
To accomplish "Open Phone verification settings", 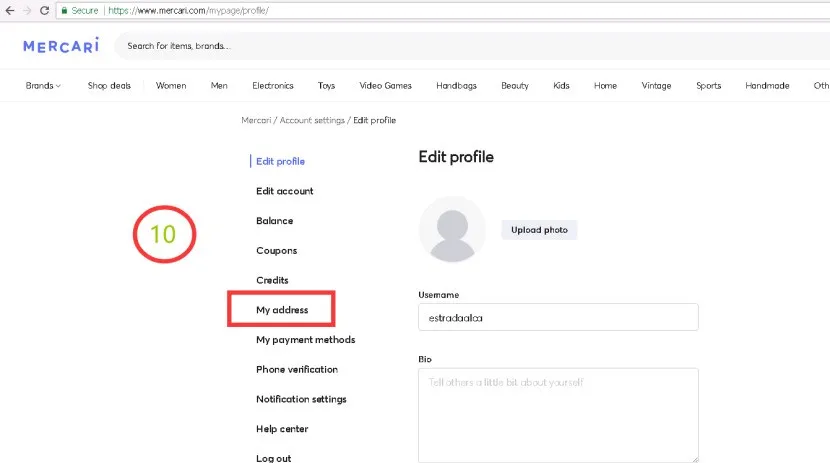I will point(297,369).
